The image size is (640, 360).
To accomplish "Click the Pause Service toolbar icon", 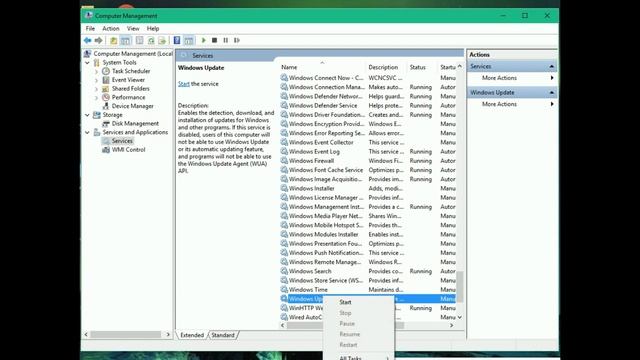I will [226, 40].
